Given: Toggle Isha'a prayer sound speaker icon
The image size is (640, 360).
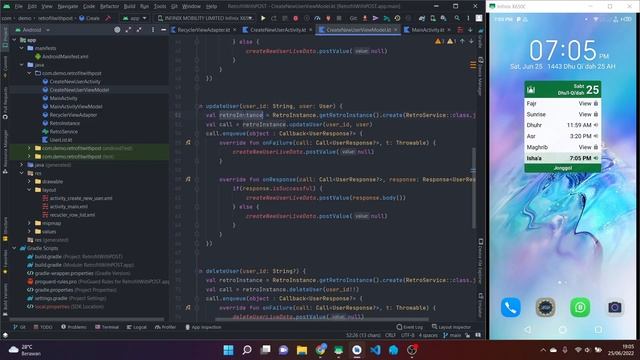Looking at the screenshot, I should (596, 158).
